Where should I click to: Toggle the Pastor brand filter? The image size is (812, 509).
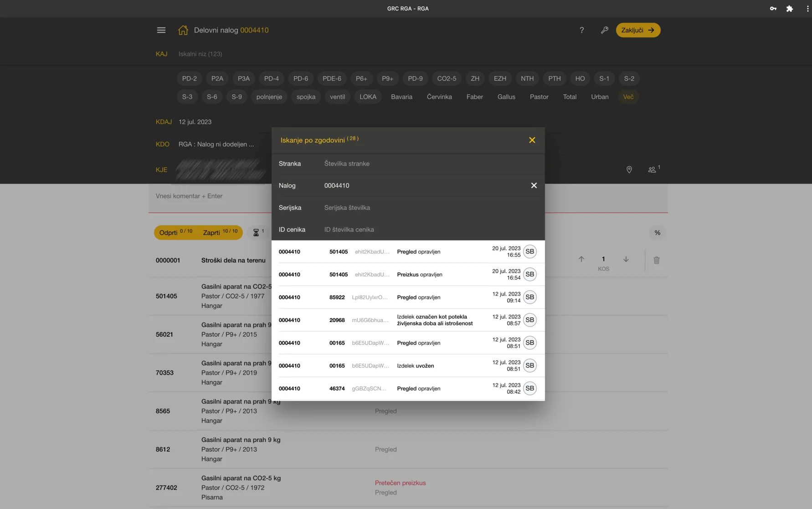(539, 97)
